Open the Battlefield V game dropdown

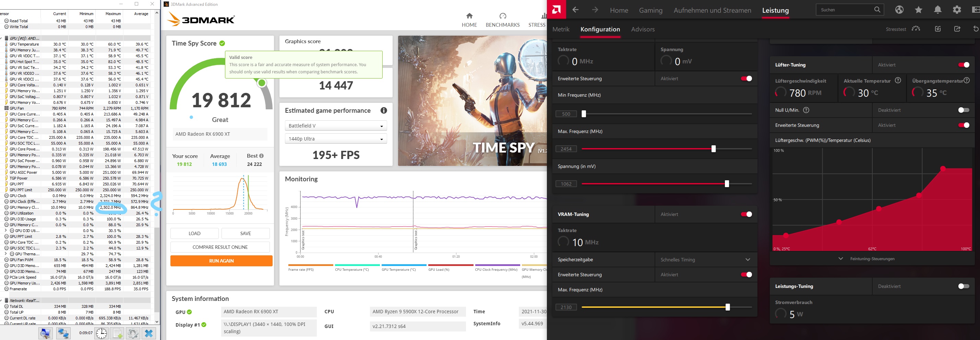(336, 125)
